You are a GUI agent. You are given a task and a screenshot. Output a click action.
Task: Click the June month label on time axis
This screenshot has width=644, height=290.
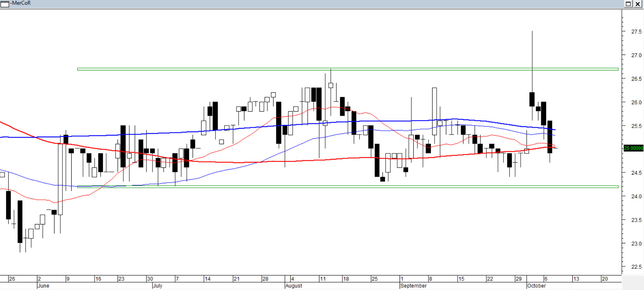[x=44, y=286]
